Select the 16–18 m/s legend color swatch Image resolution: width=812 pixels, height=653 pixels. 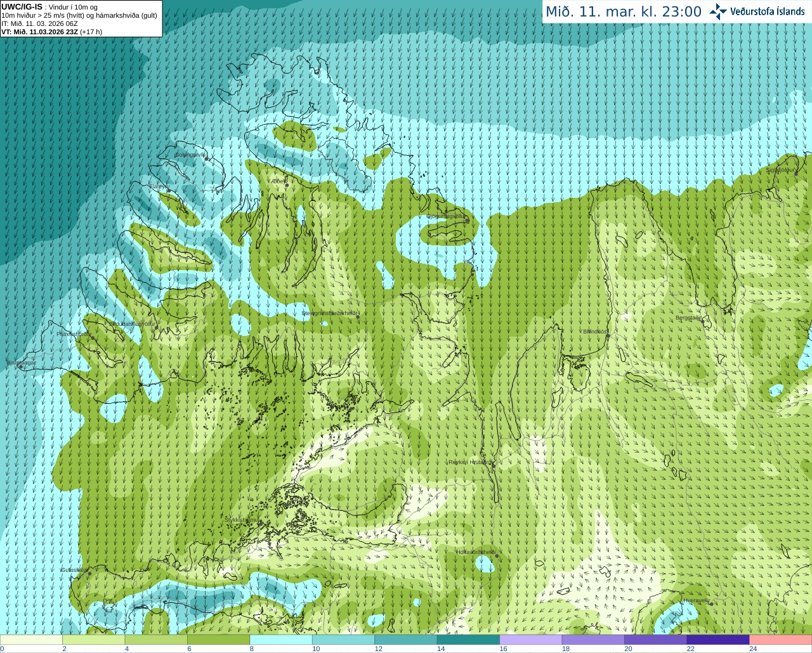pyautogui.click(x=531, y=640)
